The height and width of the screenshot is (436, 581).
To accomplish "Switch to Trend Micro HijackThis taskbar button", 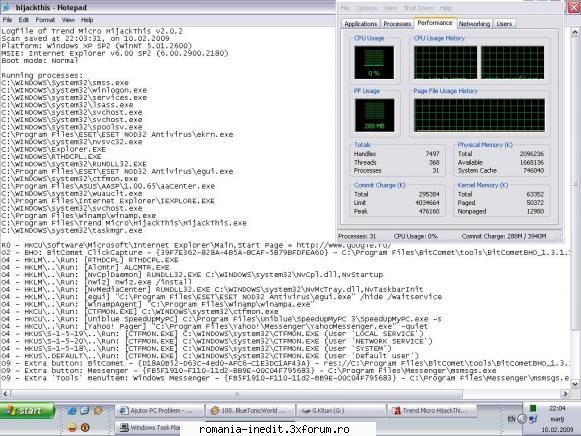I will [432, 410].
